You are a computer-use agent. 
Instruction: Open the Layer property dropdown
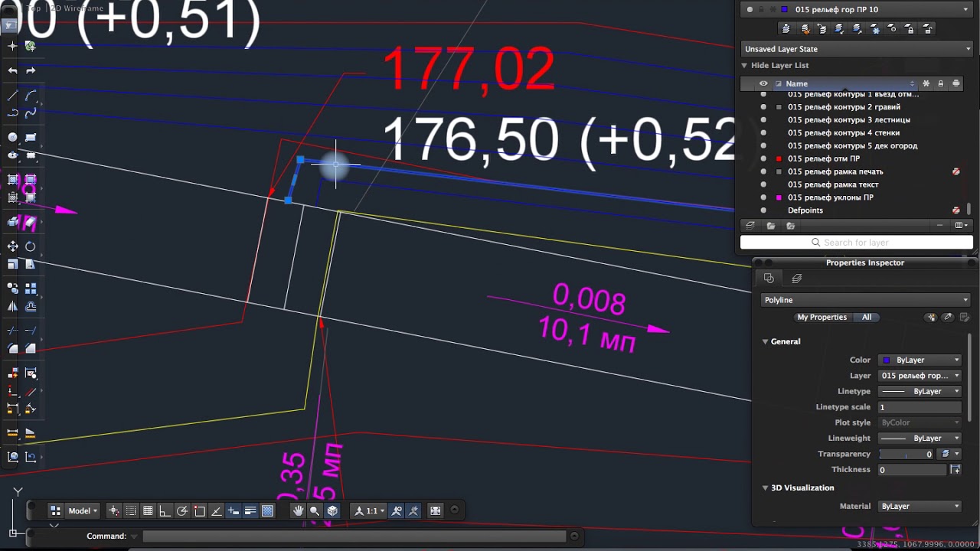click(x=920, y=376)
